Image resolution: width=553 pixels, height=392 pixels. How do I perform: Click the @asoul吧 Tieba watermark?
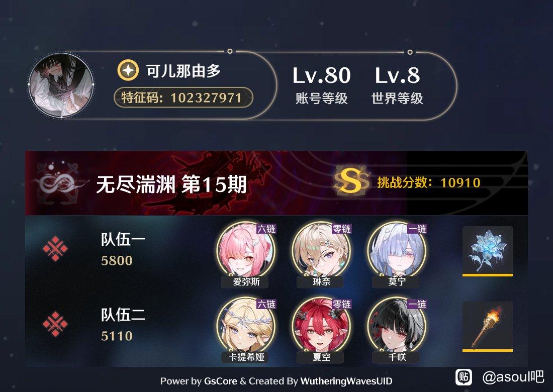(x=499, y=377)
